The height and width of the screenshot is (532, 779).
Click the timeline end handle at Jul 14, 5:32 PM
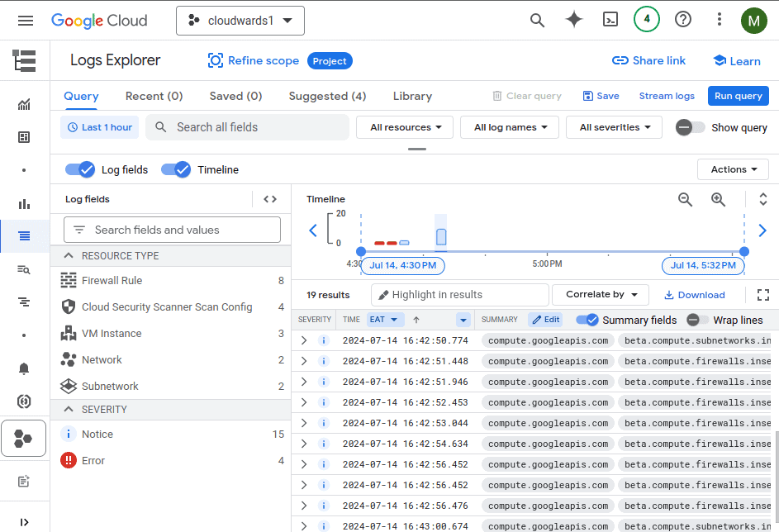743,252
